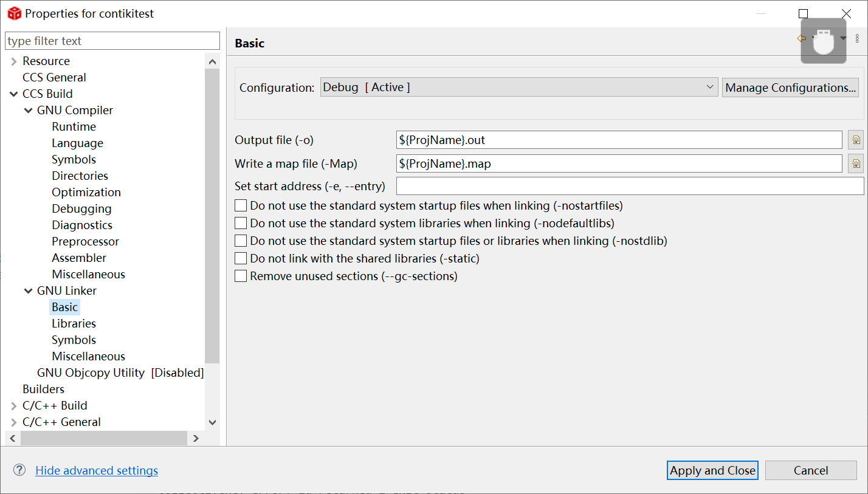868x494 pixels.
Task: Click the Manage Configurations button
Action: pyautogui.click(x=790, y=87)
